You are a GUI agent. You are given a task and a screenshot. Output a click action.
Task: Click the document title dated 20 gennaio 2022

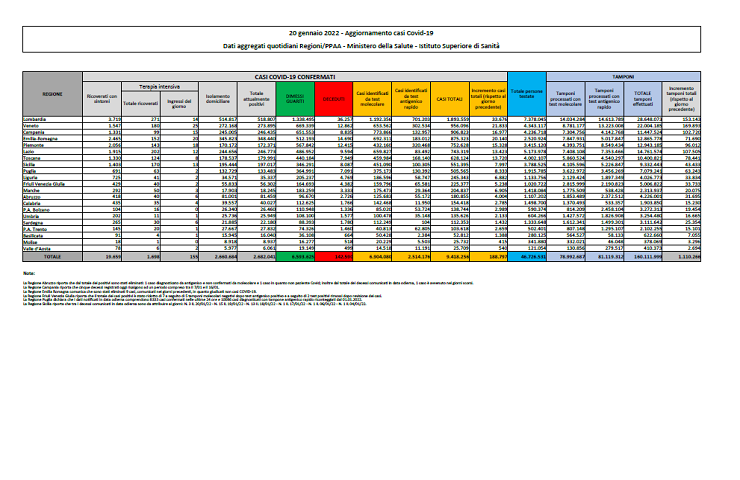pos(370,33)
